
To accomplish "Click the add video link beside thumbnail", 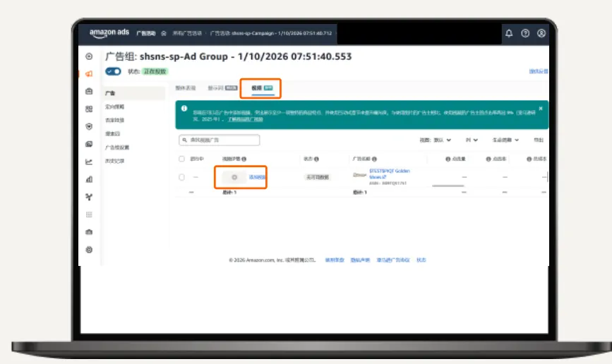I will click(x=257, y=177).
